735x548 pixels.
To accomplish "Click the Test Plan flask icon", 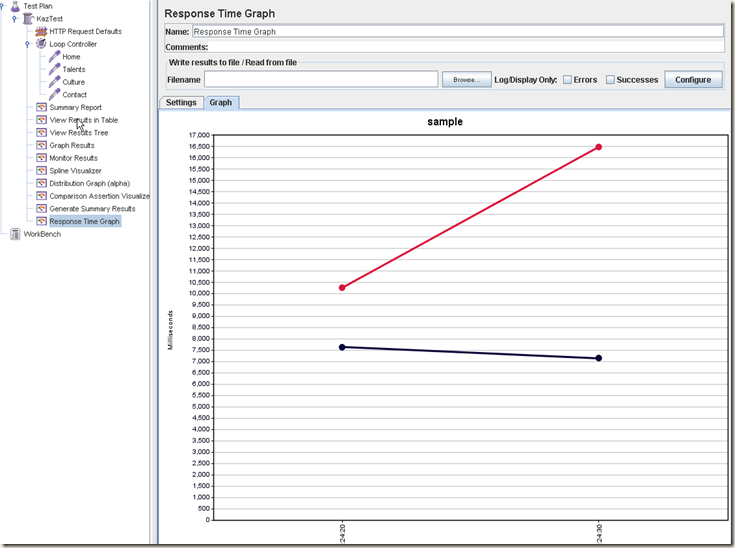I will [x=15, y=6].
